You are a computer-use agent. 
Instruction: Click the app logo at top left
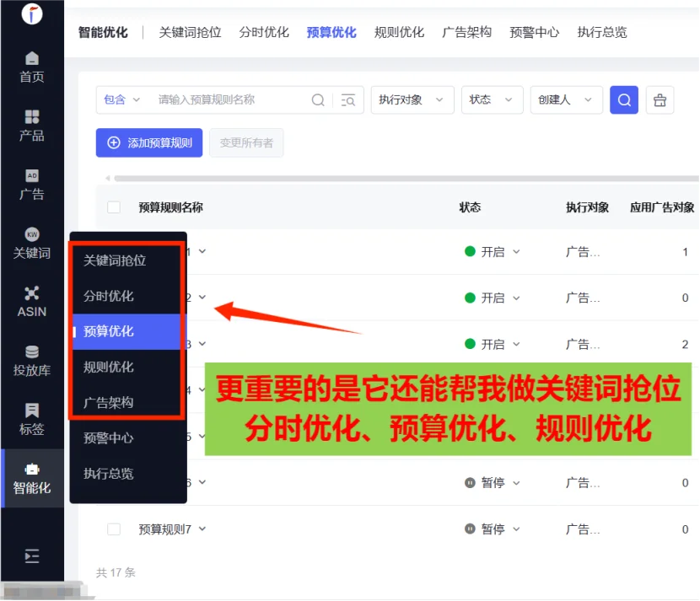(32, 13)
